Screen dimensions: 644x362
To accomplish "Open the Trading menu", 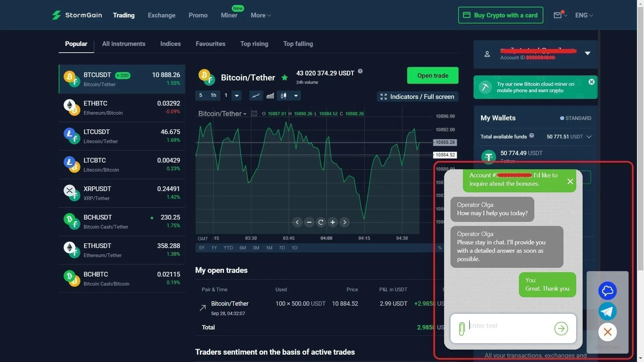I will point(124,15).
